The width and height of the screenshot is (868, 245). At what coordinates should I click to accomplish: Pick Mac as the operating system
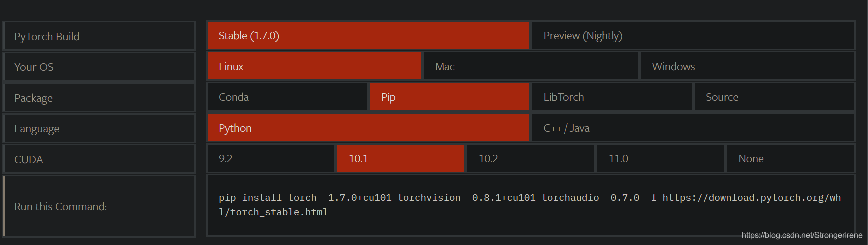point(531,66)
